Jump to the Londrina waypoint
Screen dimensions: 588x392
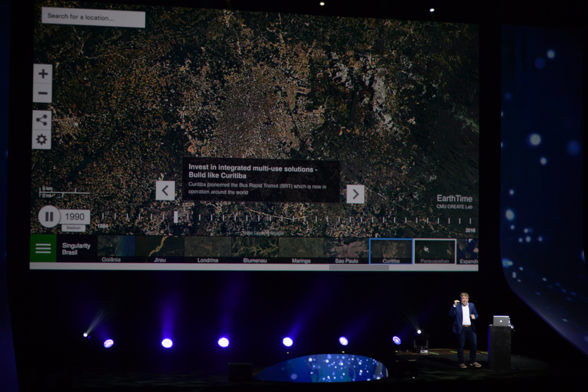tap(208, 250)
